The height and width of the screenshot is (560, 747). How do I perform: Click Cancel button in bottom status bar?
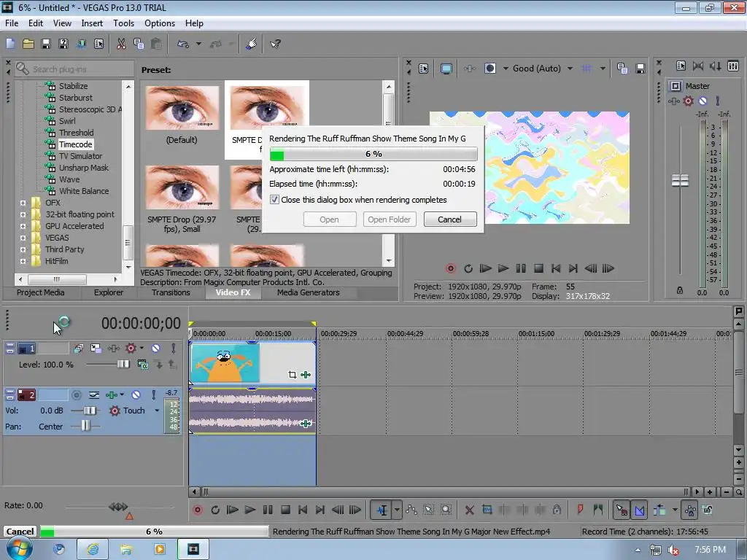pos(20,532)
